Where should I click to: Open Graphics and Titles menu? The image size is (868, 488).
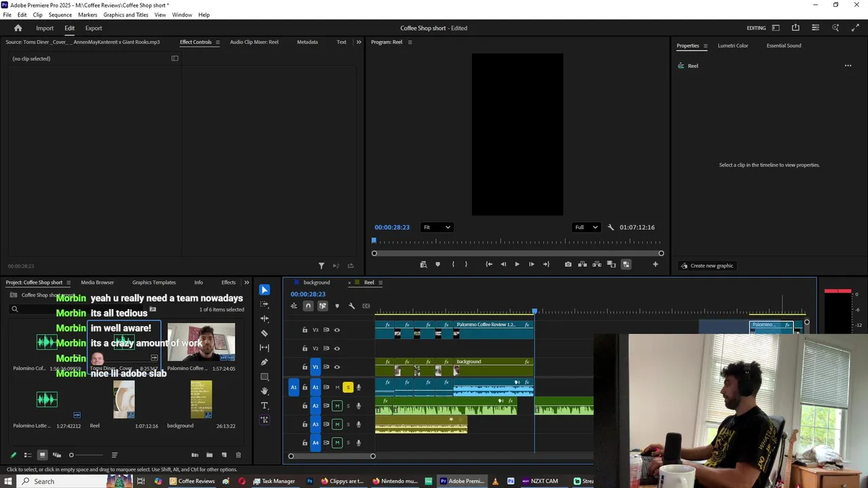125,14
